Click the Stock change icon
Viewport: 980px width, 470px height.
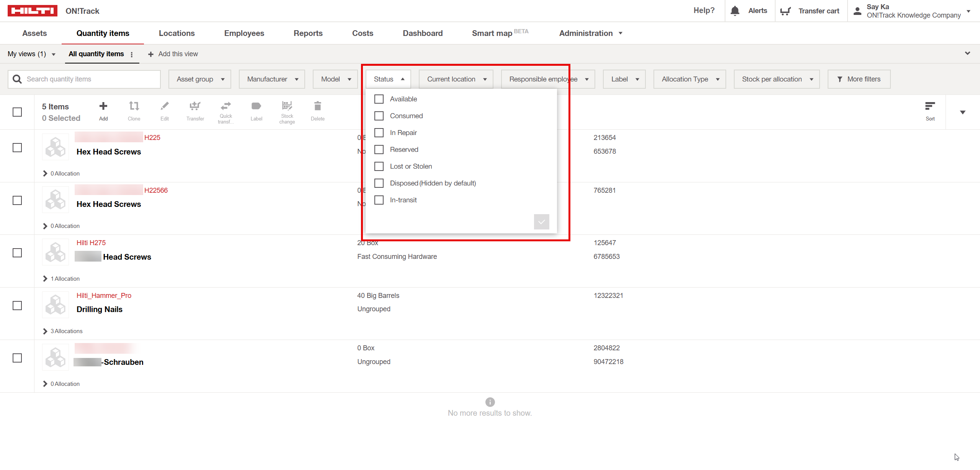coord(287,106)
